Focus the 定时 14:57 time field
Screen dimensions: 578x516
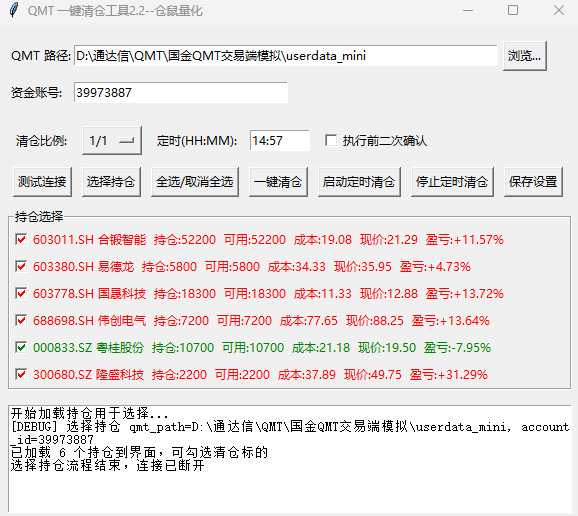click(280, 140)
